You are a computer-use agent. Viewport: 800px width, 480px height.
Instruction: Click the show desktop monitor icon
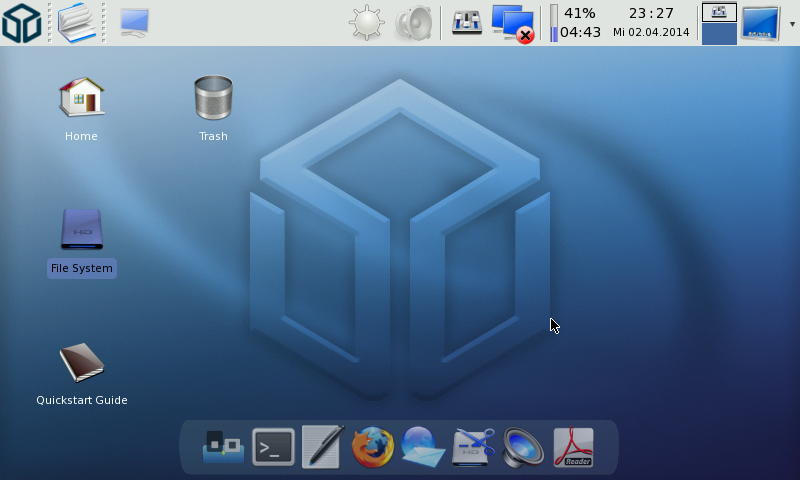click(x=135, y=22)
